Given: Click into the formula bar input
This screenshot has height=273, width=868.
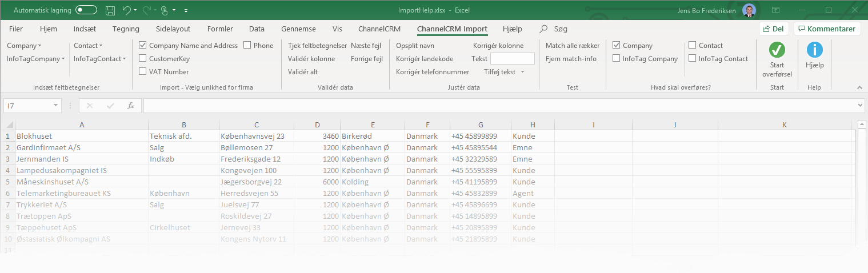Looking at the screenshot, I should tap(499, 106).
